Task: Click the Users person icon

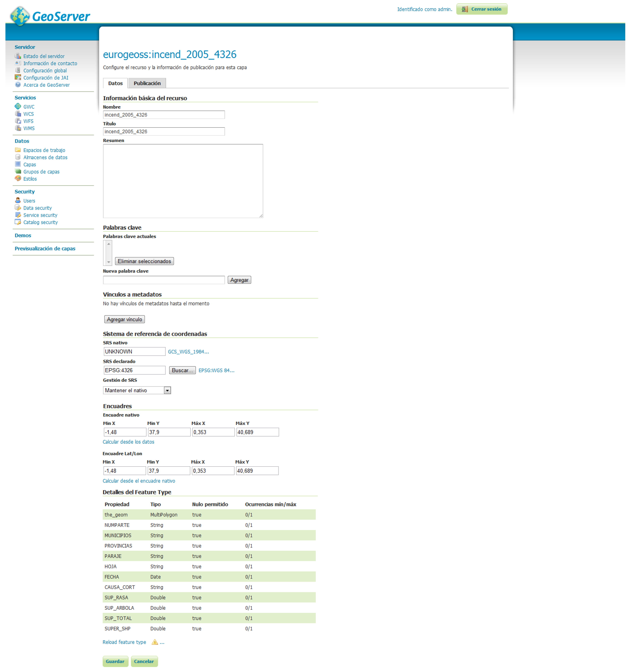Action: click(x=18, y=200)
